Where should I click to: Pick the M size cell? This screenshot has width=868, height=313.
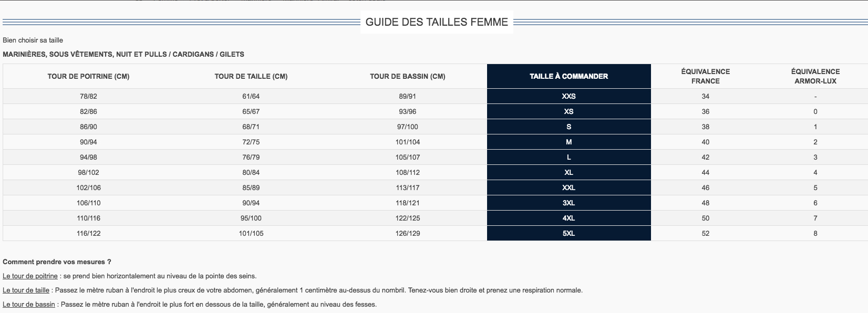569,142
